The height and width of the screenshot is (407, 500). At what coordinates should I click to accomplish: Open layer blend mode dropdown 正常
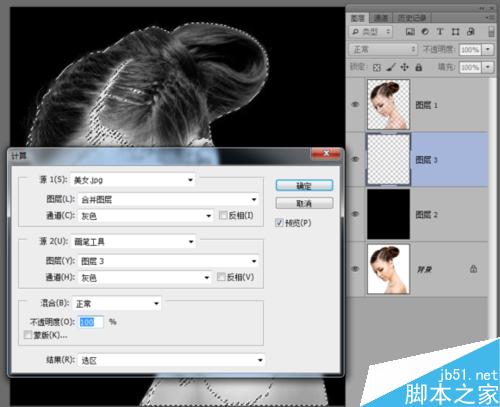(x=383, y=49)
